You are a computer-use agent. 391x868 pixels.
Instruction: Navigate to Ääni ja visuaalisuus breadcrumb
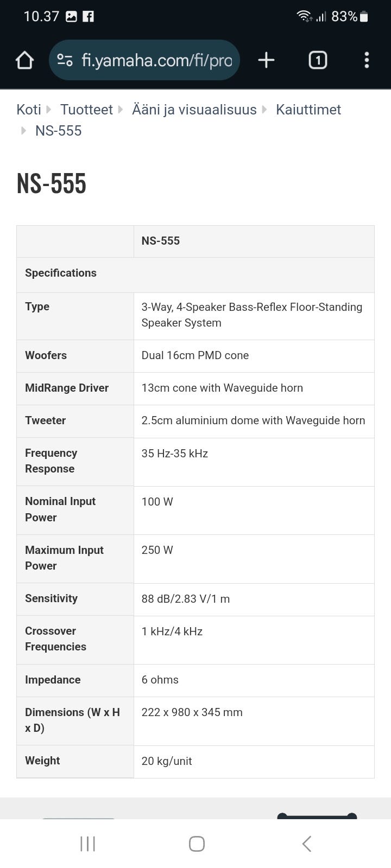tap(194, 110)
